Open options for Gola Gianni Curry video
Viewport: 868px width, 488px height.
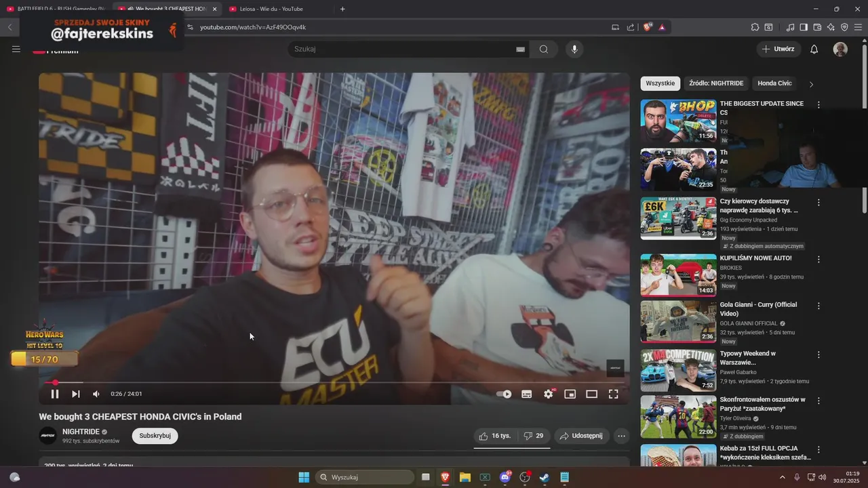[818, 306]
